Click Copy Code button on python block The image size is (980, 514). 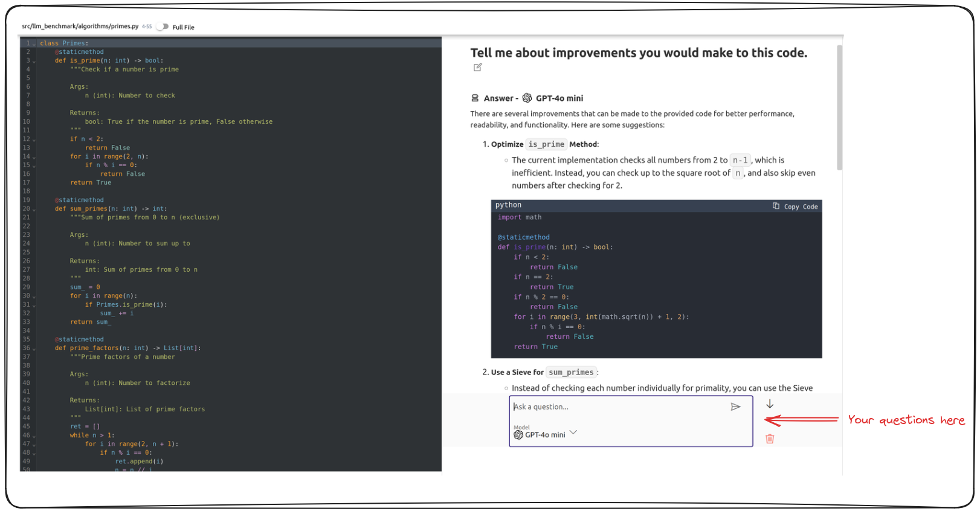coord(795,207)
